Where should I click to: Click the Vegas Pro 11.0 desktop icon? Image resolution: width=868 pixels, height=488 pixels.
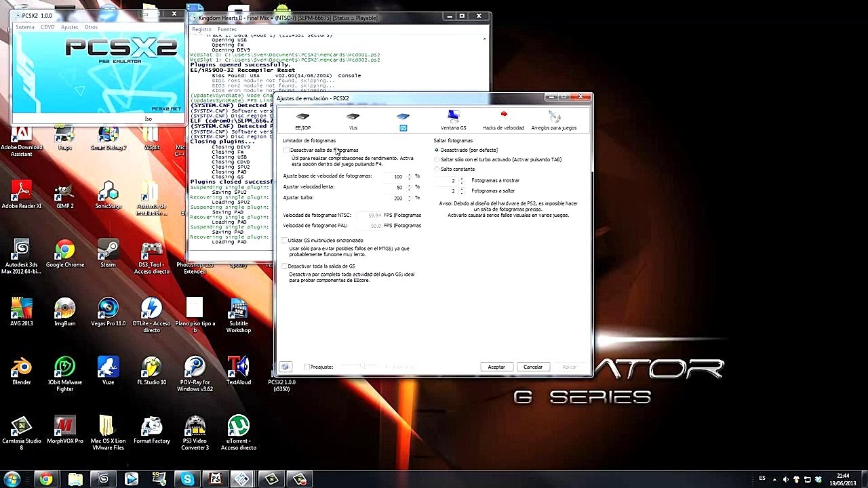[108, 312]
